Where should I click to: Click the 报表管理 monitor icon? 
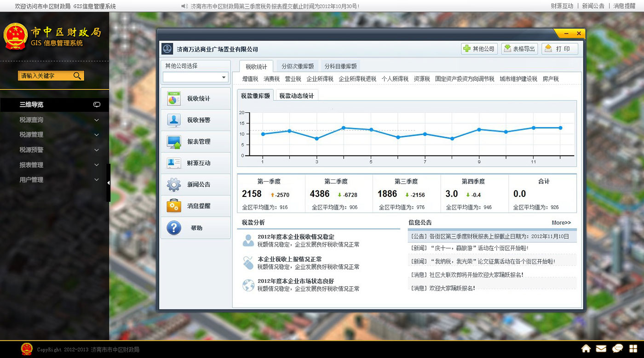coord(173,142)
